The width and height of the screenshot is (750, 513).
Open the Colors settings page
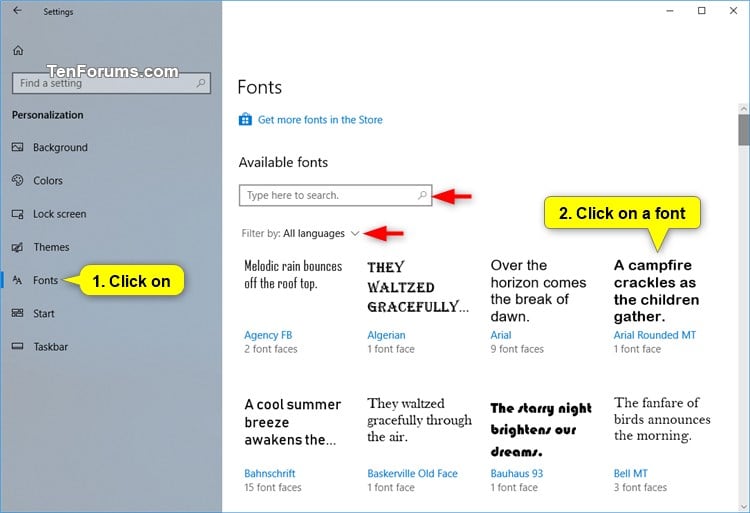(x=48, y=181)
